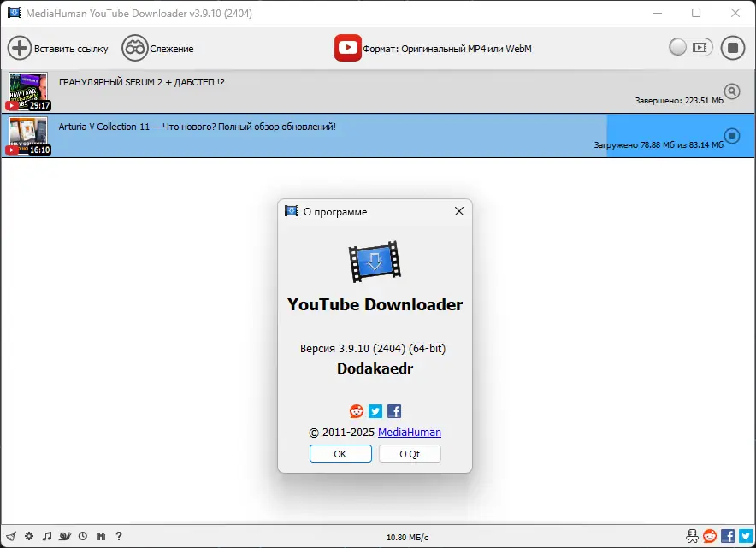Click the music note icon in status bar
The width and height of the screenshot is (756, 548).
click(47, 536)
